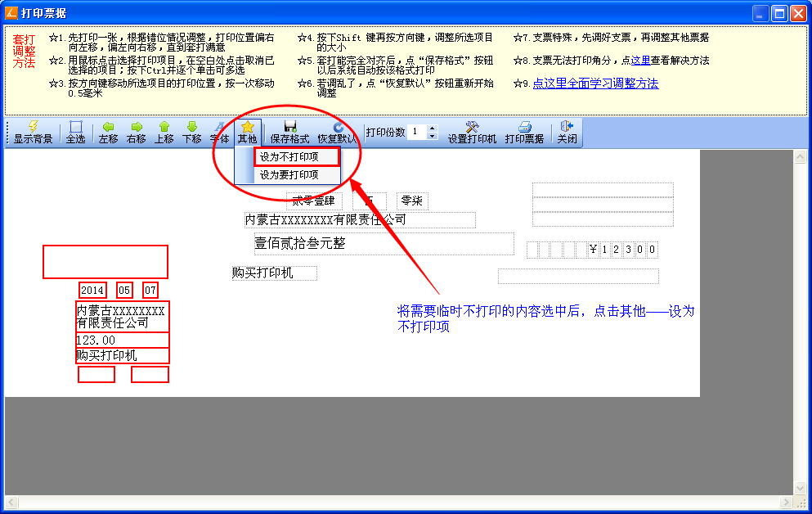This screenshot has height=514, width=812.
Task: Choose 设为要打印项 from the menu
Action: point(297,174)
